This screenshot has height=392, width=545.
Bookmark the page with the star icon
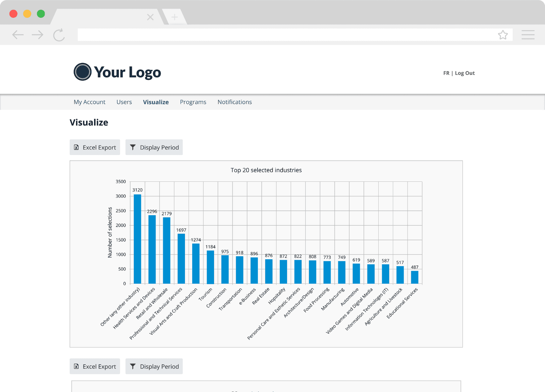click(503, 34)
